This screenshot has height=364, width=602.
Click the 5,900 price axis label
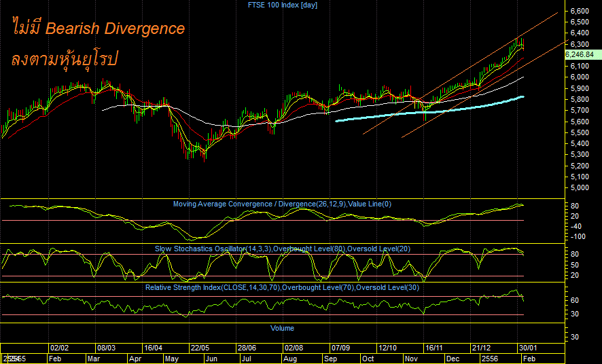click(580, 88)
